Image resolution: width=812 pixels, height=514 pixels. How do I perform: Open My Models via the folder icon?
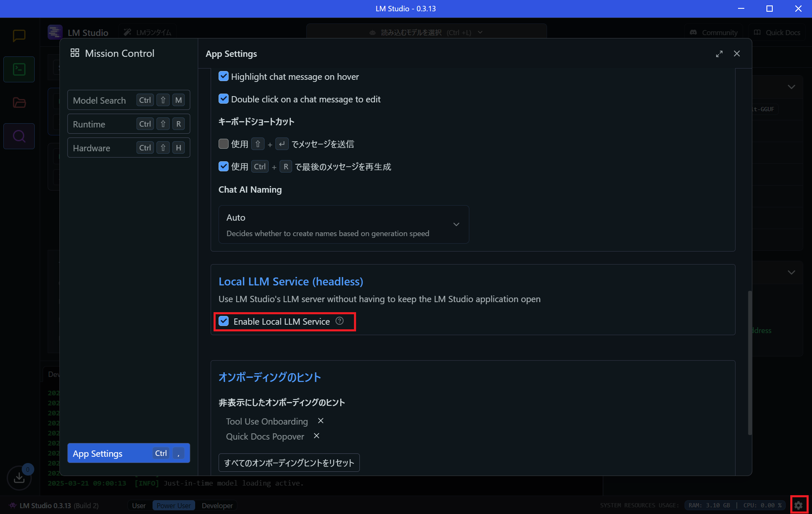click(x=19, y=102)
